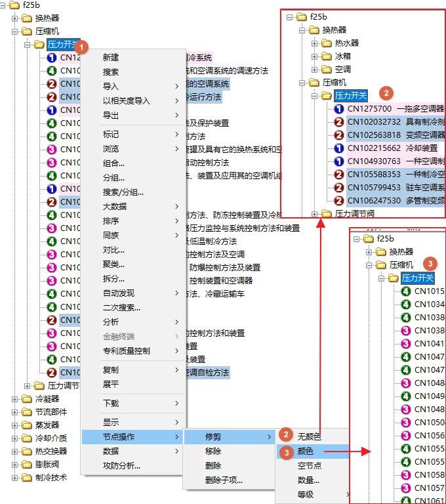Click the red 2 icon beside CN106247530
The width and height of the screenshot is (446, 504).
click(339, 201)
